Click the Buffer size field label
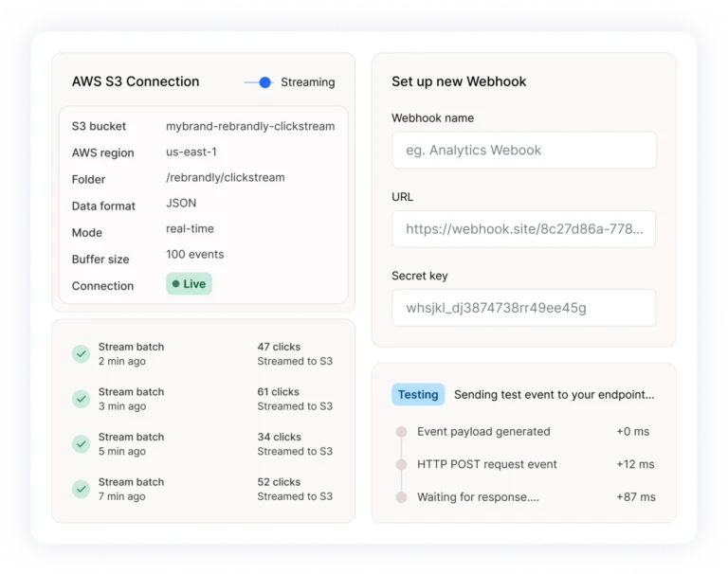Image resolution: width=728 pixels, height=574 pixels. pos(100,260)
